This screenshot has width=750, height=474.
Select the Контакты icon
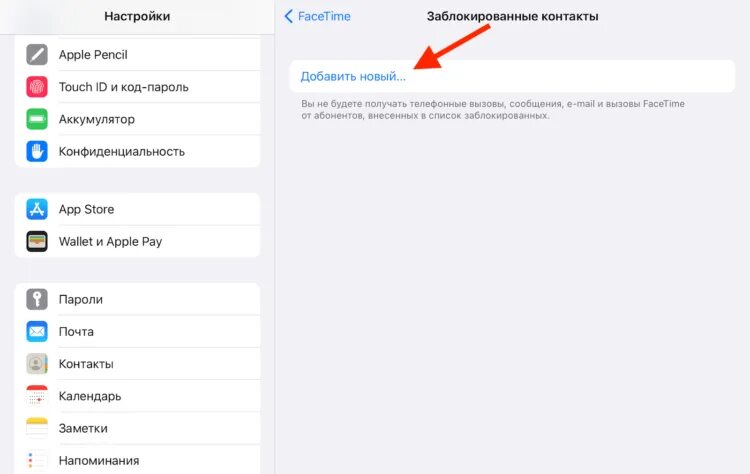point(37,364)
